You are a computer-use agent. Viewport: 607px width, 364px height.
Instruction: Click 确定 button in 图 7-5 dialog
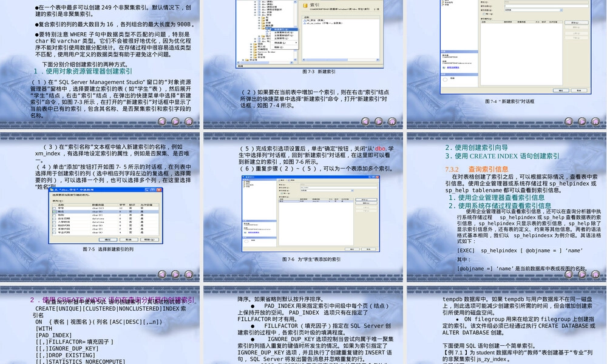pos(108,240)
